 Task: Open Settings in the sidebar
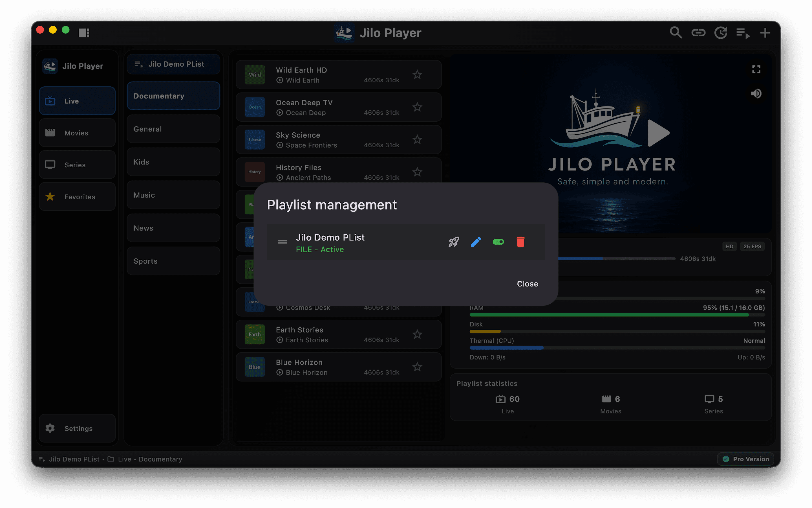click(x=77, y=428)
